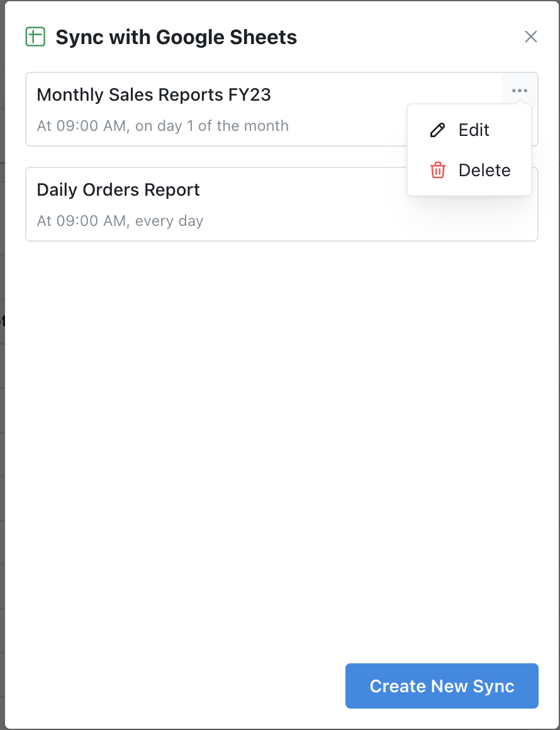Click the red trash Delete icon
560x730 pixels.
437,171
